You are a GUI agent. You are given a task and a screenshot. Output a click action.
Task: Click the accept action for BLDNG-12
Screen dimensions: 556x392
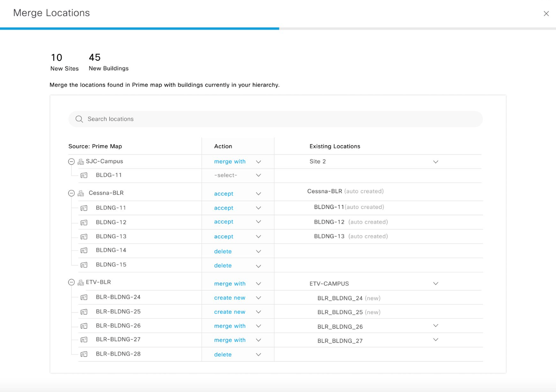tap(224, 222)
